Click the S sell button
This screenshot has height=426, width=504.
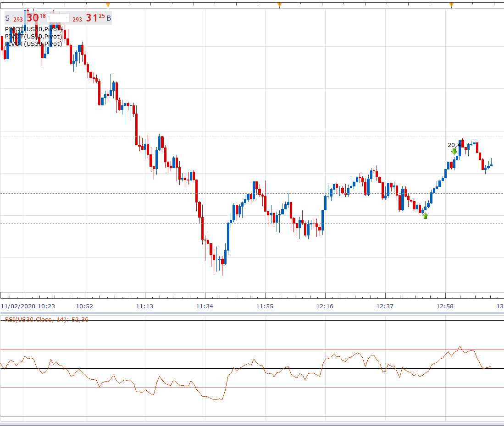point(7,18)
